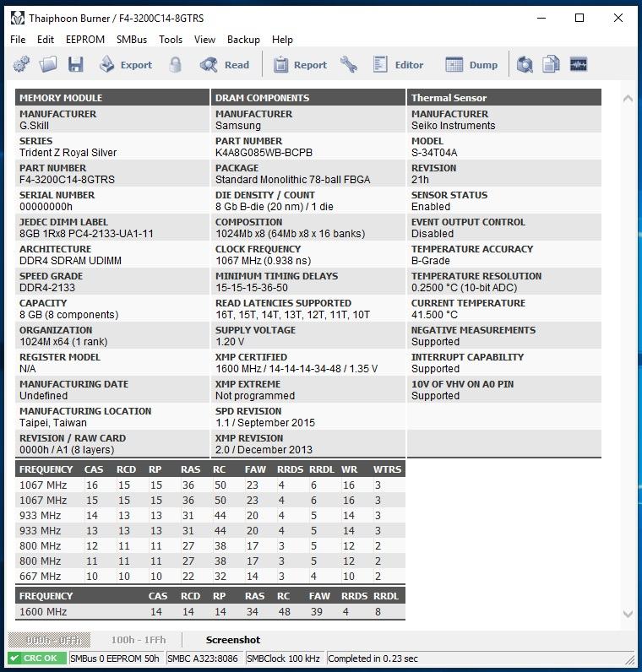
Task: Close the Thaiphoon Burner window
Action: click(x=618, y=18)
